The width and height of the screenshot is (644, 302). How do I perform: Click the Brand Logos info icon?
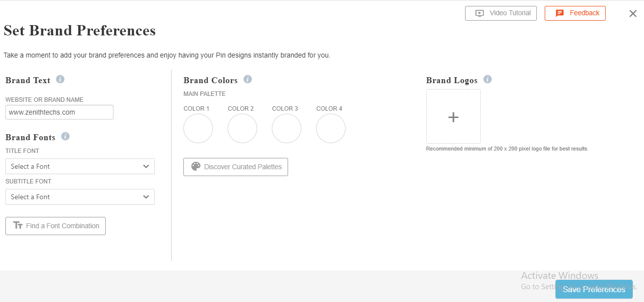pyautogui.click(x=488, y=79)
